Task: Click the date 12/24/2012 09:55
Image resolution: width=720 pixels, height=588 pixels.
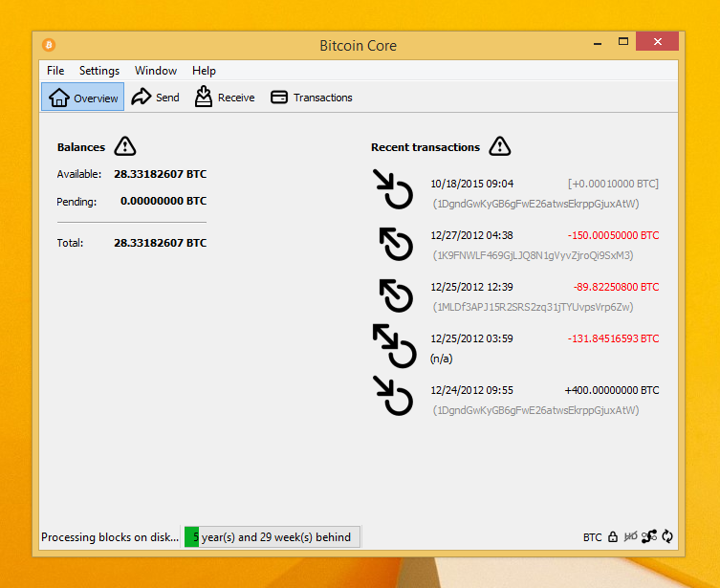Action: click(472, 391)
